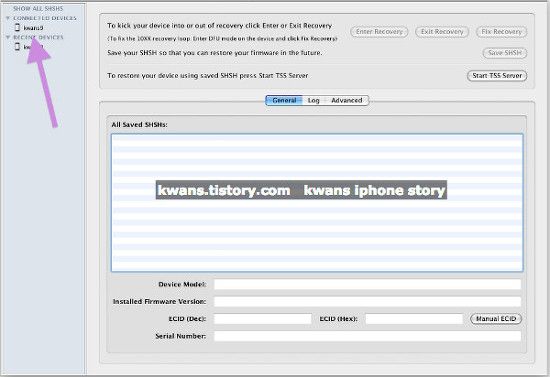The height and width of the screenshot is (377, 550).
Task: Click the ECID (Hex) field
Action: coord(414,319)
